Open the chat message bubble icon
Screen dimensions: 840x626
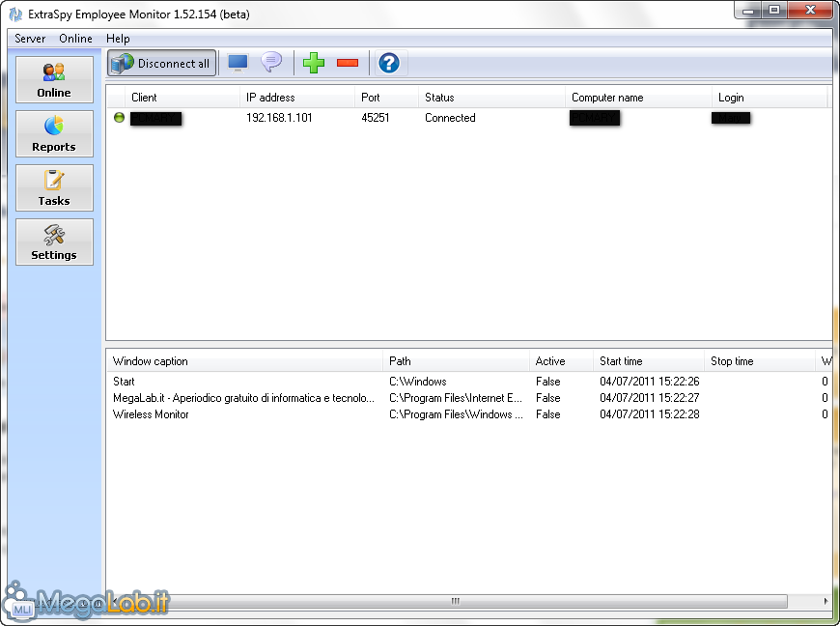[271, 62]
